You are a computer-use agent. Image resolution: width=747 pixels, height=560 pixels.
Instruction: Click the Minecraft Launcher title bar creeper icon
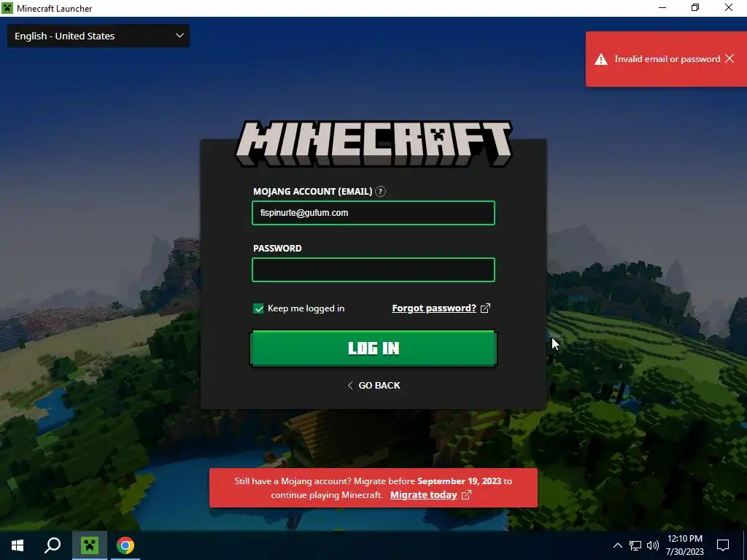tap(7, 8)
